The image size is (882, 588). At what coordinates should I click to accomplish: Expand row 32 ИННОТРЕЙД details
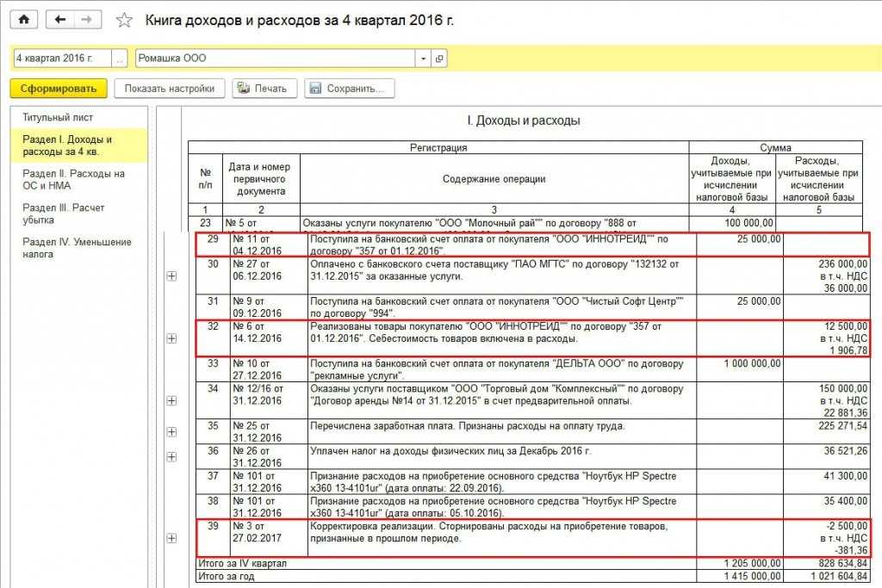[x=172, y=338]
